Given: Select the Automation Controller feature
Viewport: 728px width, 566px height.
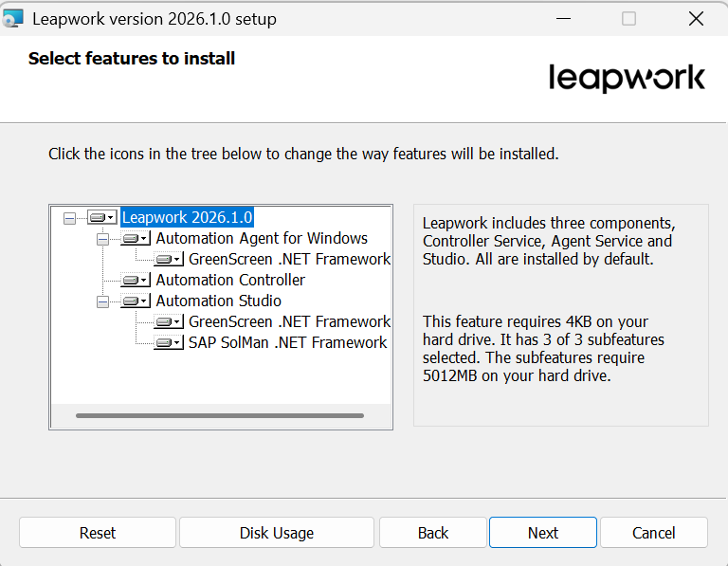Looking at the screenshot, I should [x=230, y=280].
